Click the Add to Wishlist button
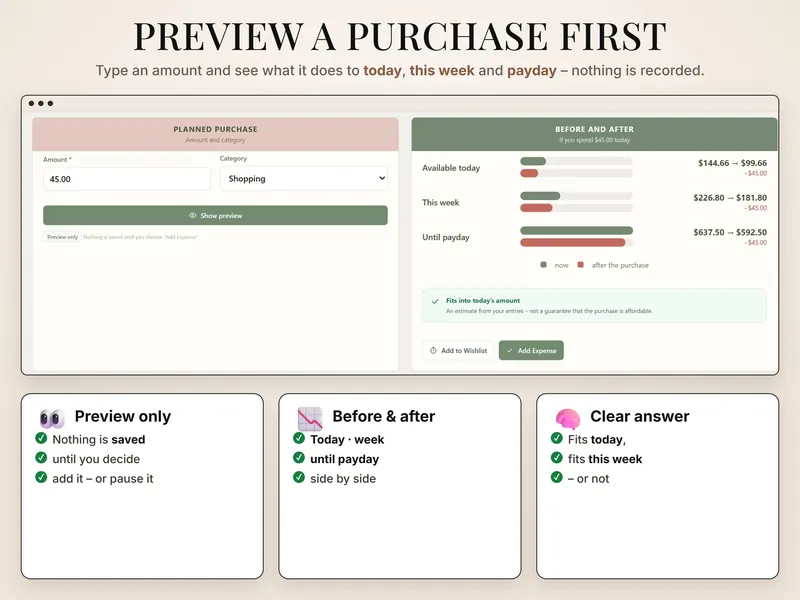The width and height of the screenshot is (800, 600). point(458,351)
